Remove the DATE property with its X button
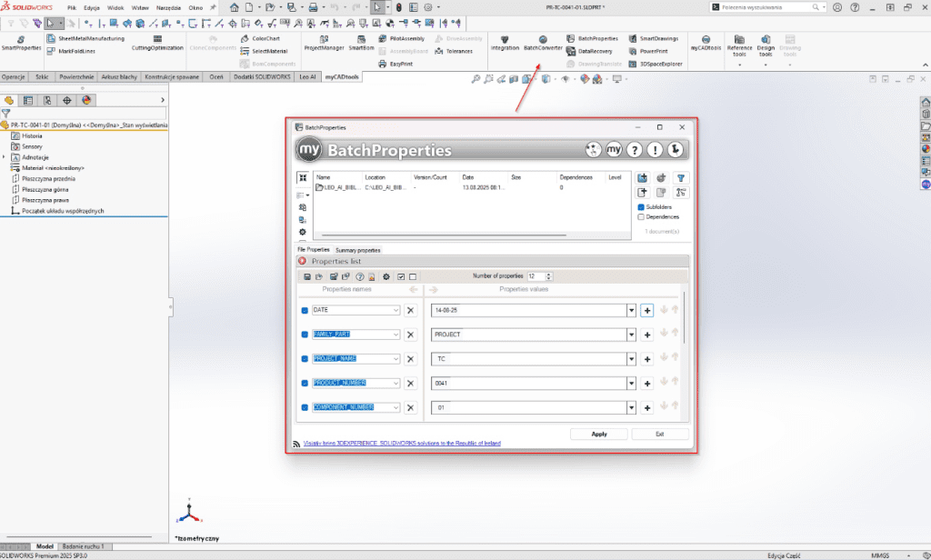The image size is (931, 560). point(410,310)
